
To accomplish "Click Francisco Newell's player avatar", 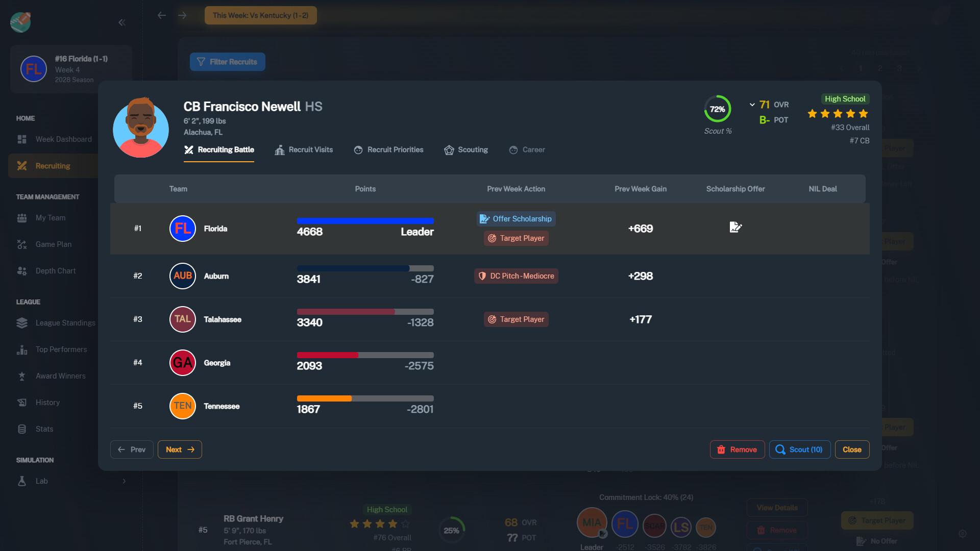I will pos(141,128).
